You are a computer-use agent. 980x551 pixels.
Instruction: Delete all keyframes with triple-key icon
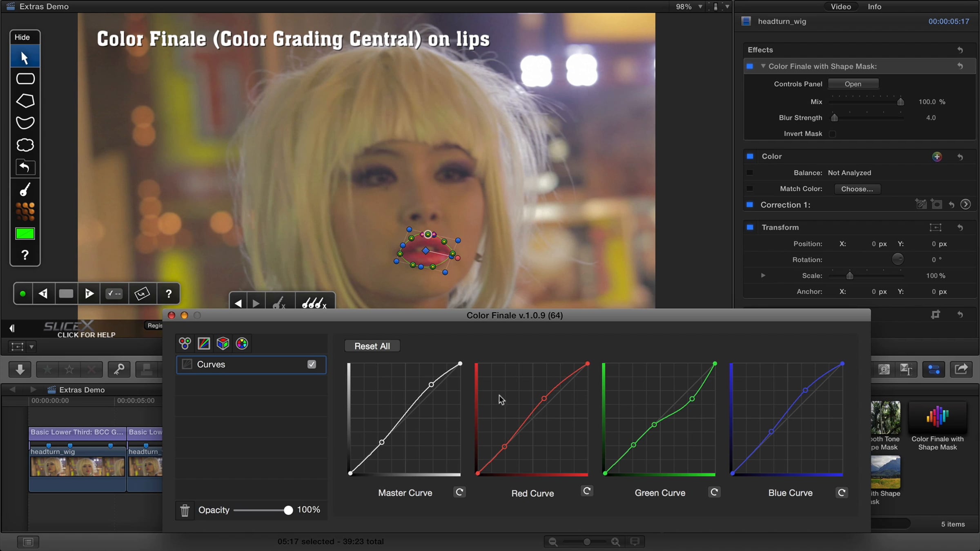pos(314,303)
